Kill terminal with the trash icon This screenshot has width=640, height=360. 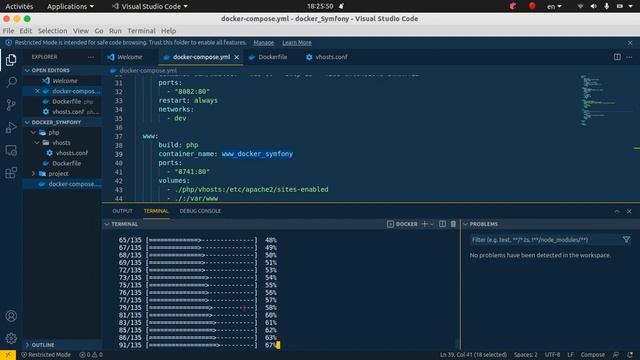453,224
